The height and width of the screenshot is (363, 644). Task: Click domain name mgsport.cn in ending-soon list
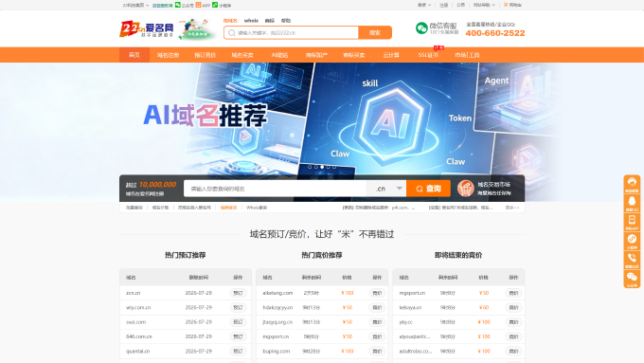tap(412, 293)
